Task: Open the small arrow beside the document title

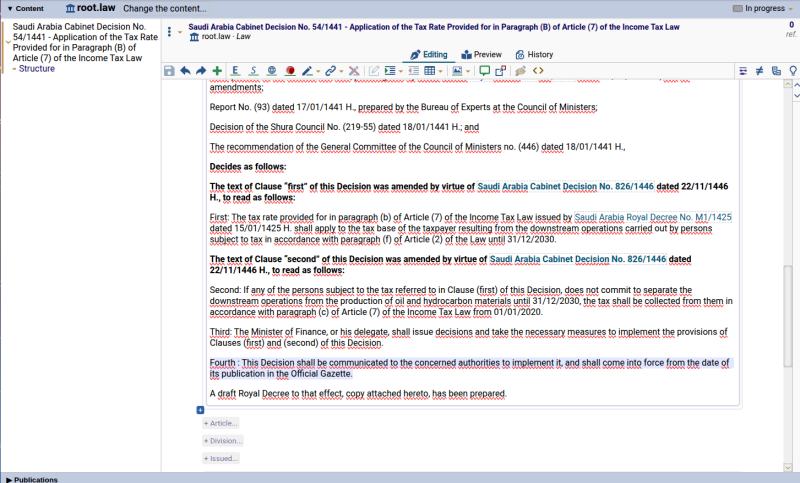Action: click(x=180, y=32)
